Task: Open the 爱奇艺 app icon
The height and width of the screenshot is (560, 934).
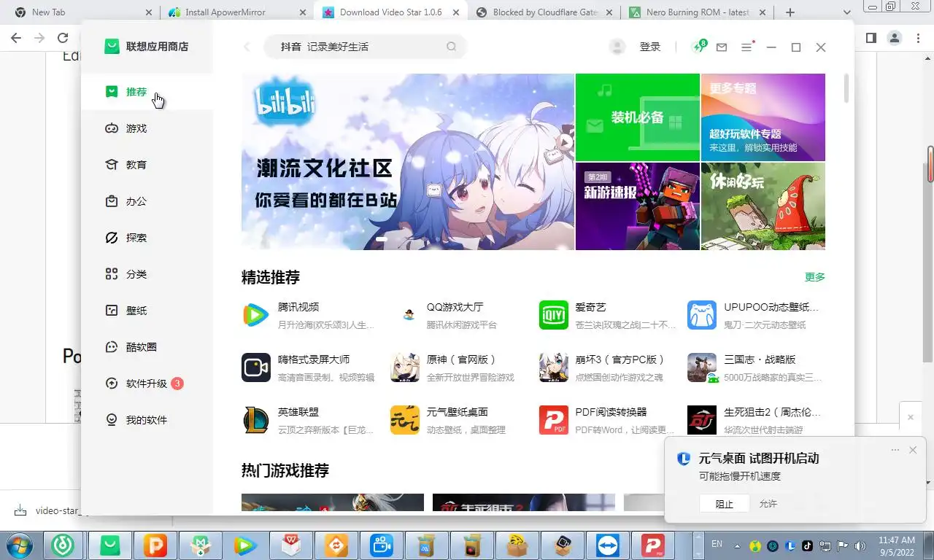Action: pos(554,315)
